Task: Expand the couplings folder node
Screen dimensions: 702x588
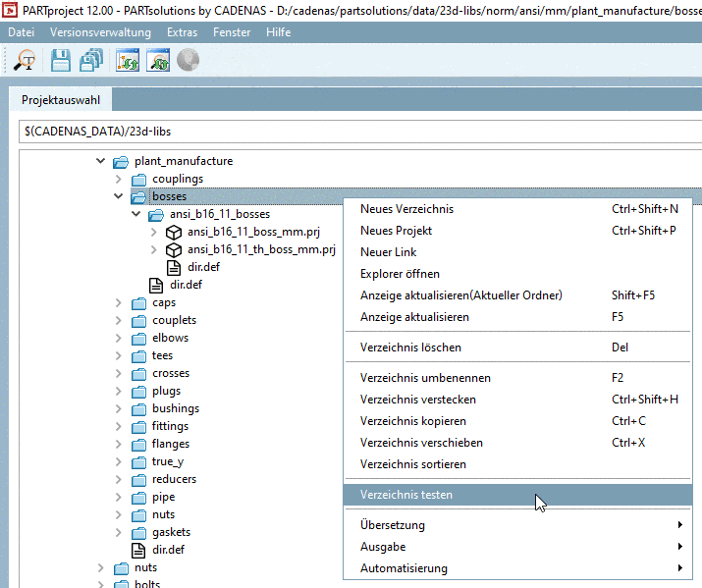Action: click(x=119, y=179)
